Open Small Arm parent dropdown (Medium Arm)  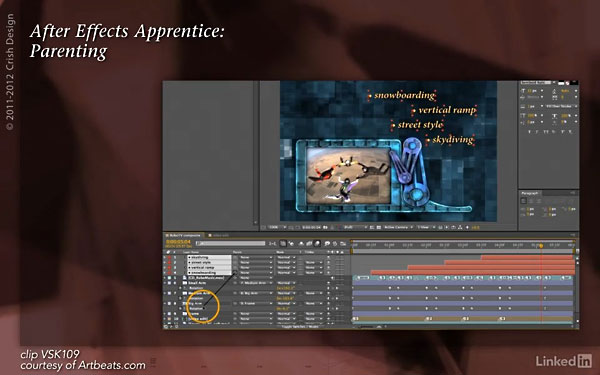(x=256, y=283)
